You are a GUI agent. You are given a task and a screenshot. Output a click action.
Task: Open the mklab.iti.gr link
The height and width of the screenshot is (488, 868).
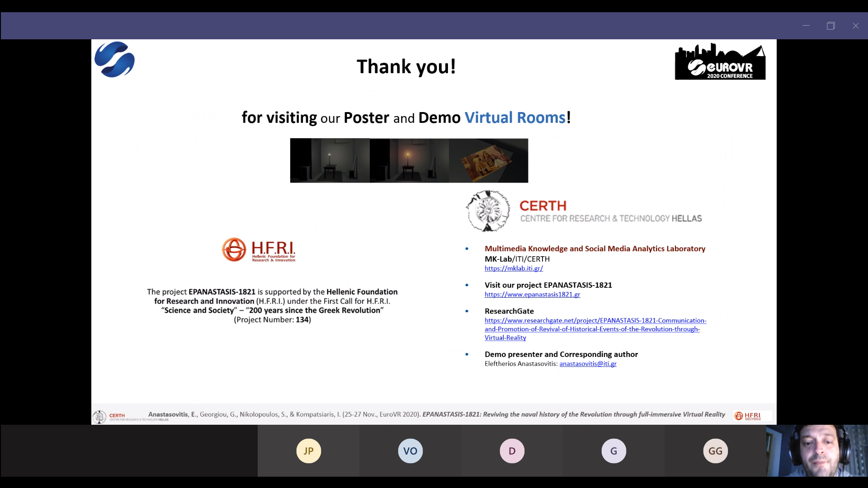(514, 268)
